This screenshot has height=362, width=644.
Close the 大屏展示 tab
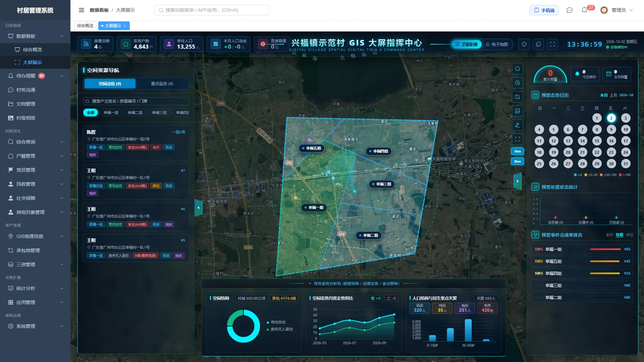tap(125, 26)
